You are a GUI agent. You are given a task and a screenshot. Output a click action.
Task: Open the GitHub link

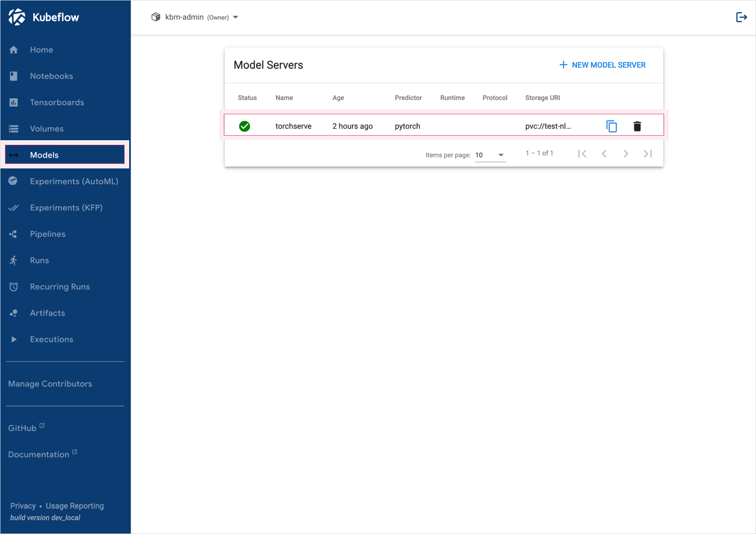(x=26, y=428)
